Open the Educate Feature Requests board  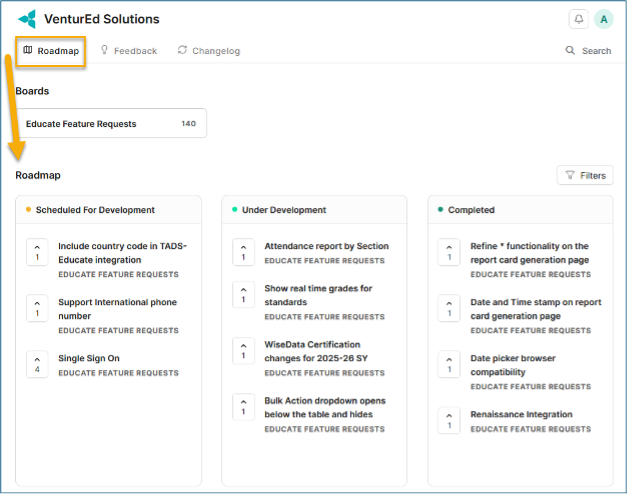(111, 123)
